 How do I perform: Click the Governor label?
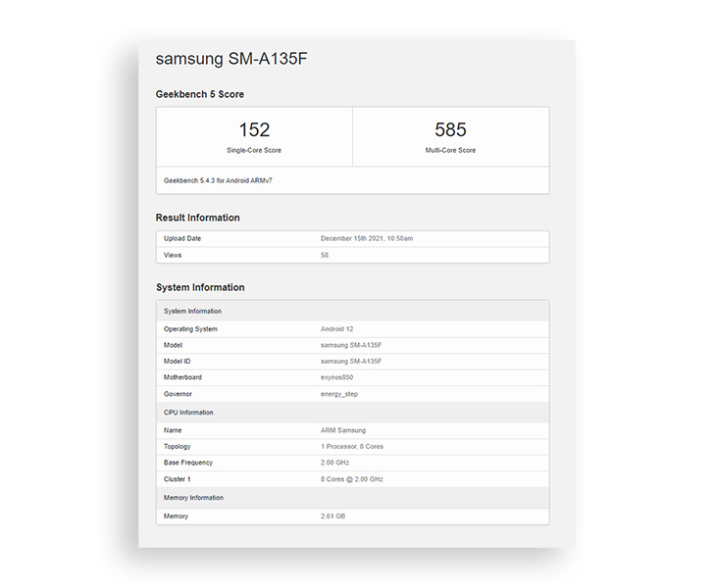click(178, 394)
